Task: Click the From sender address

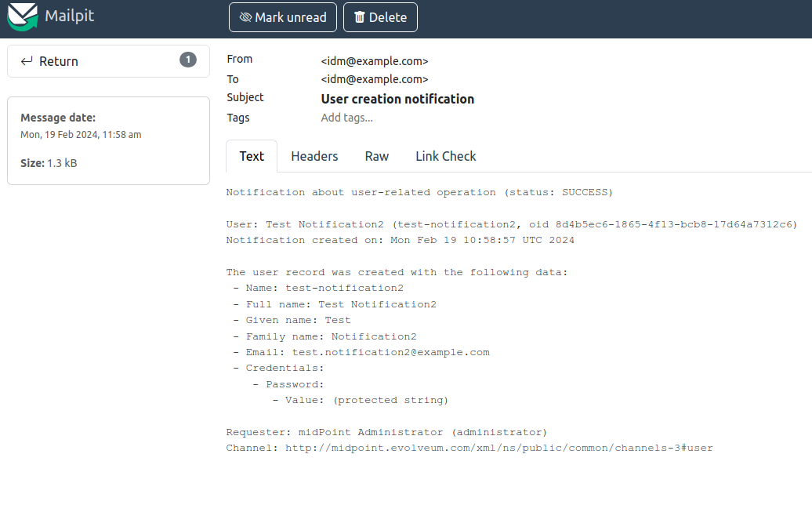Action: coord(375,60)
